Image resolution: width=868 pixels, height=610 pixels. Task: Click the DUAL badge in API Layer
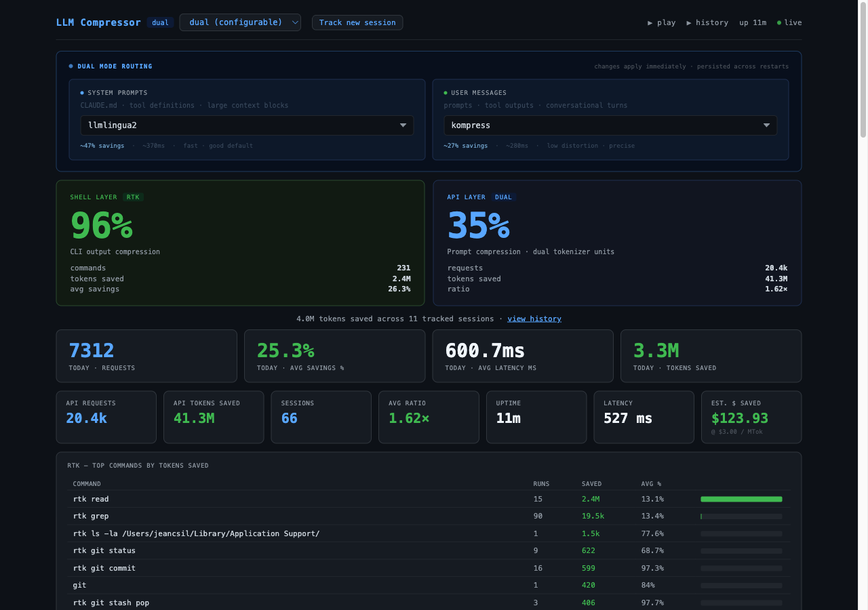(x=503, y=197)
